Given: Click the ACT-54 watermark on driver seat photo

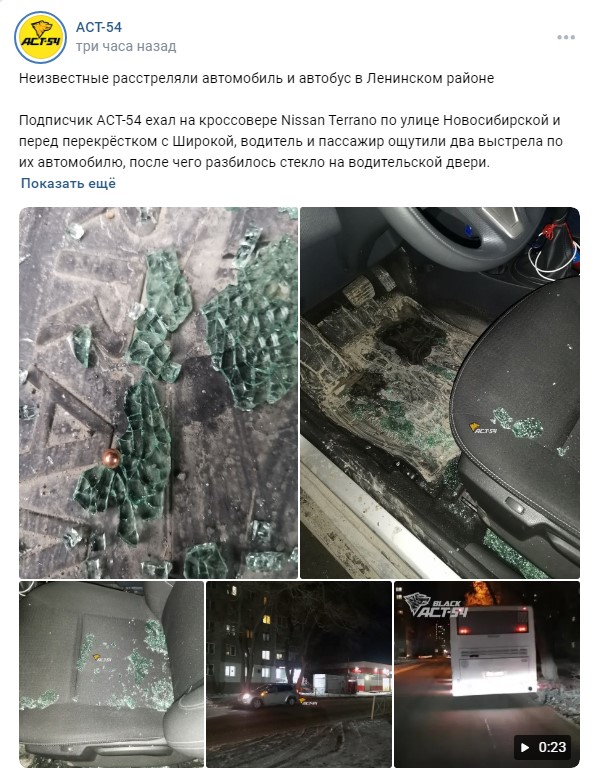Looking at the screenshot, I should click(483, 429).
